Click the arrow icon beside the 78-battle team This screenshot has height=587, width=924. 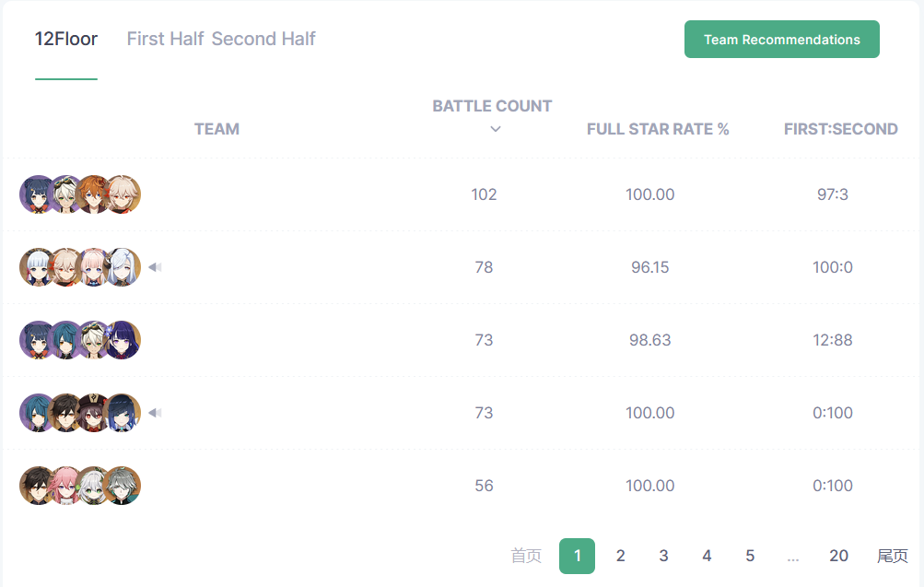point(155,267)
